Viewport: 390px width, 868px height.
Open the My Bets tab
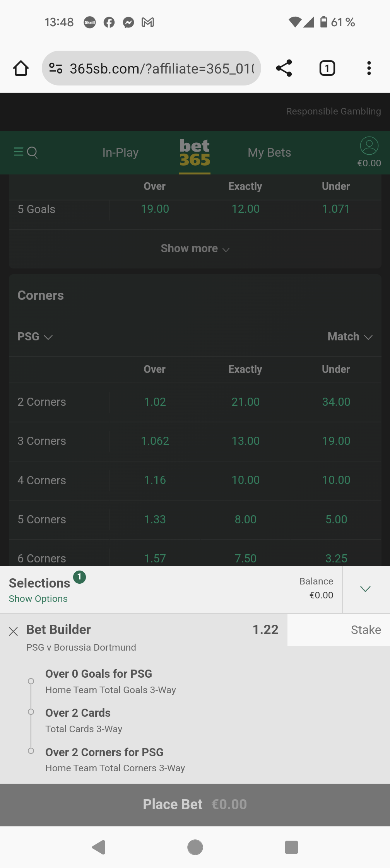coord(269,152)
